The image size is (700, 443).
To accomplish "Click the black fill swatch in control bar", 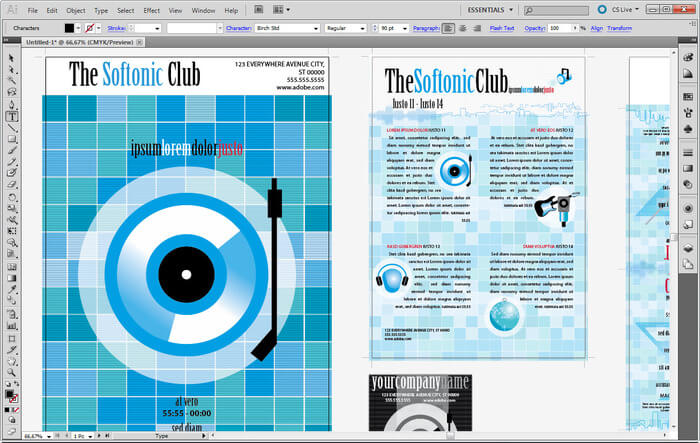I will (69, 28).
